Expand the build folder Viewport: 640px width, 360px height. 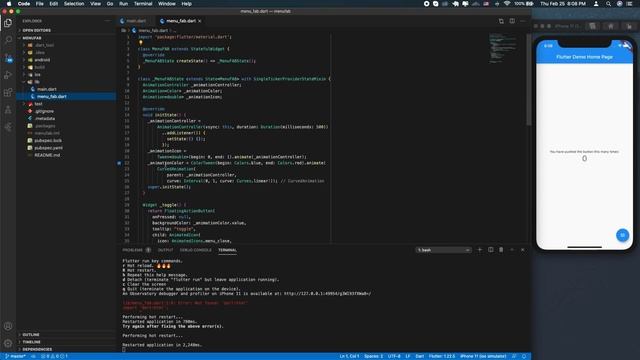click(x=40, y=67)
